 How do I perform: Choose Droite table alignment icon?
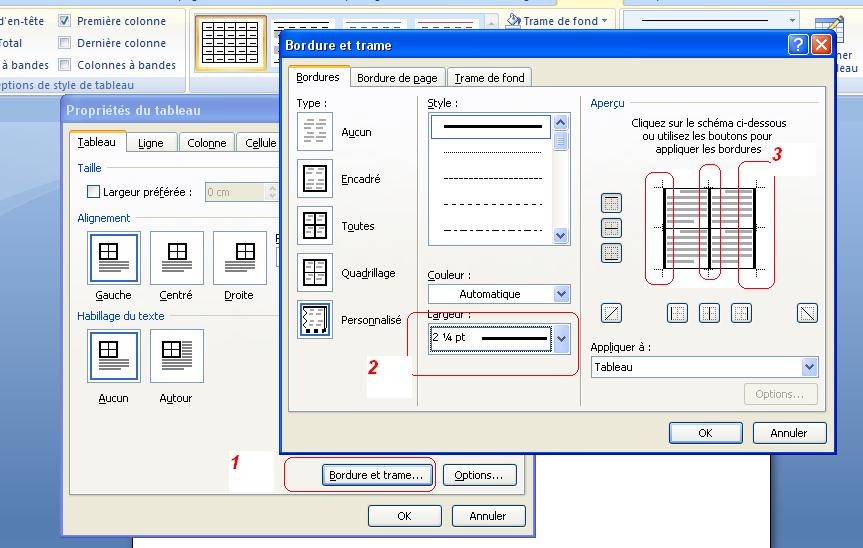239,257
